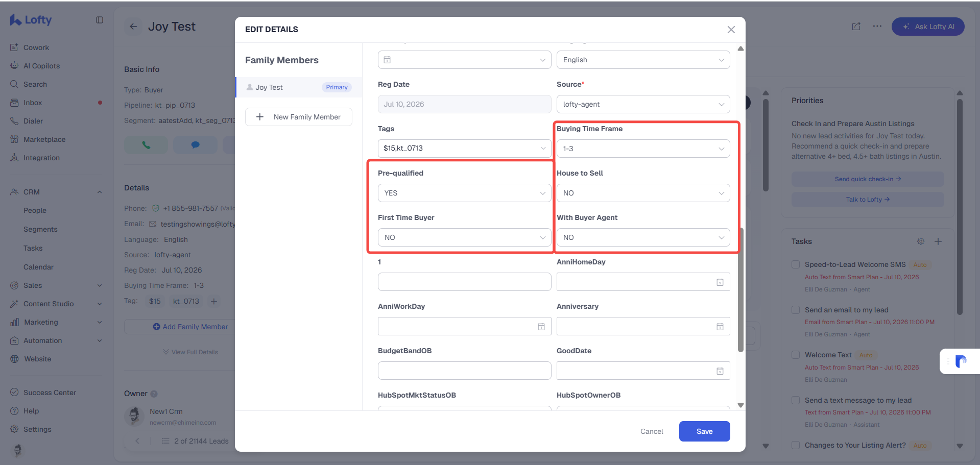The width and height of the screenshot is (980, 465).
Task: Open Tasks settings gear icon
Action: pos(920,241)
